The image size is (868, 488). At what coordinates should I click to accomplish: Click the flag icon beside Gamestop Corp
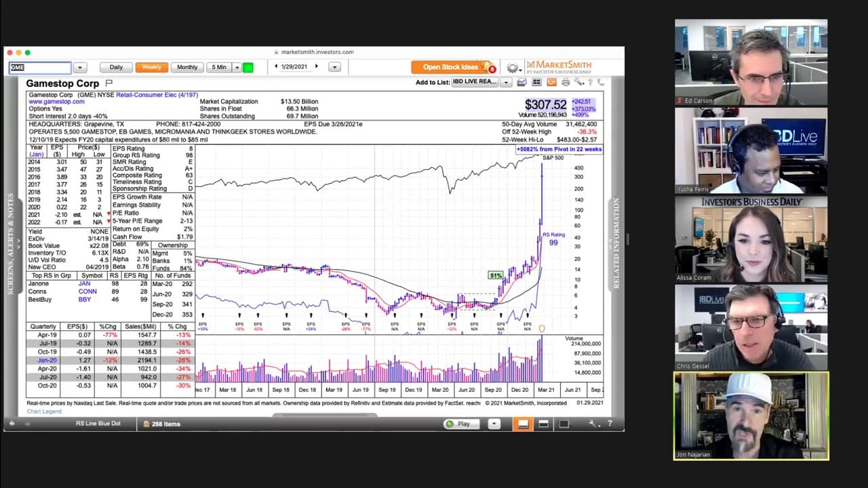pyautogui.click(x=108, y=83)
